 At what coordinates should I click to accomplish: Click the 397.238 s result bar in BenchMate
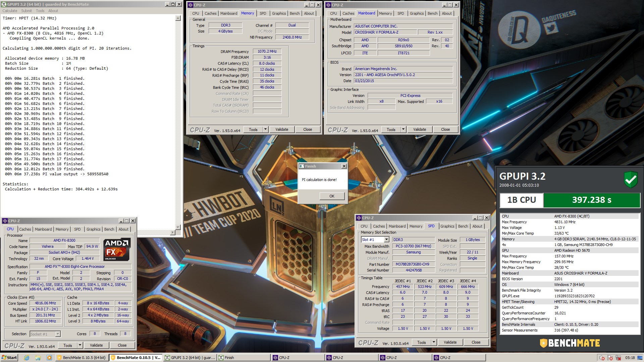point(592,200)
